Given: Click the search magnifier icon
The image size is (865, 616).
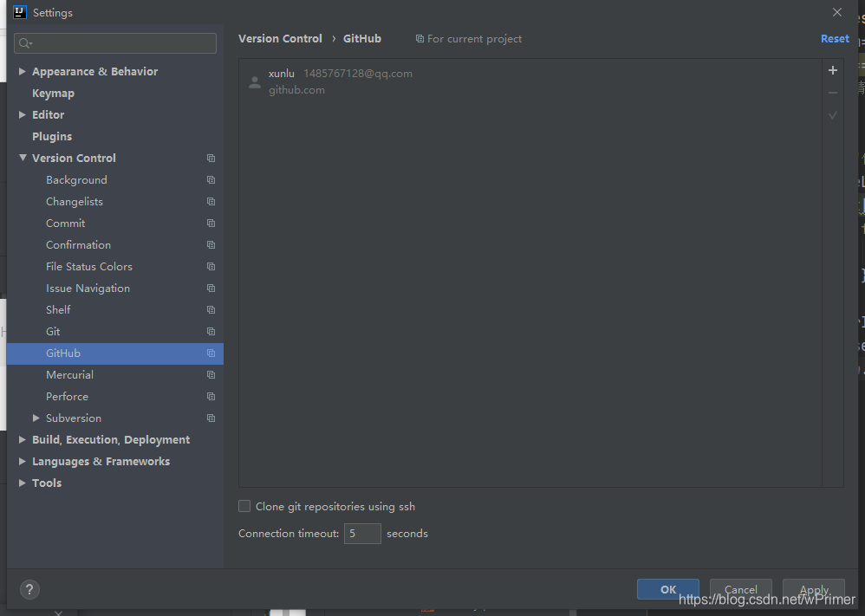Looking at the screenshot, I should point(25,43).
